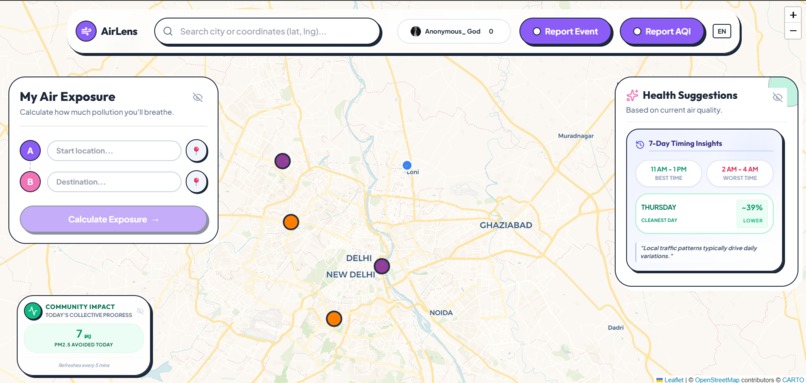Viewport: 806px width, 383px height.
Task: Select the 2 AM - 4 AM worst time card
Action: (x=740, y=173)
